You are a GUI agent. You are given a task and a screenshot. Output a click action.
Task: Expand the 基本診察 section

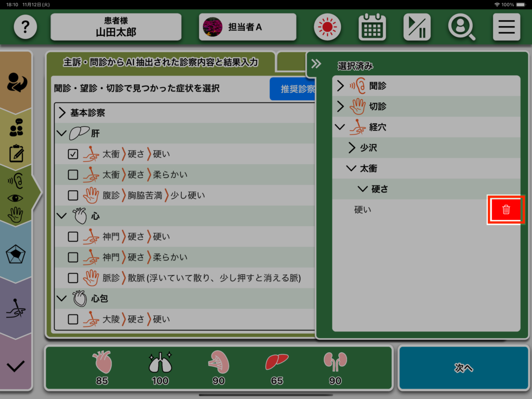(62, 113)
